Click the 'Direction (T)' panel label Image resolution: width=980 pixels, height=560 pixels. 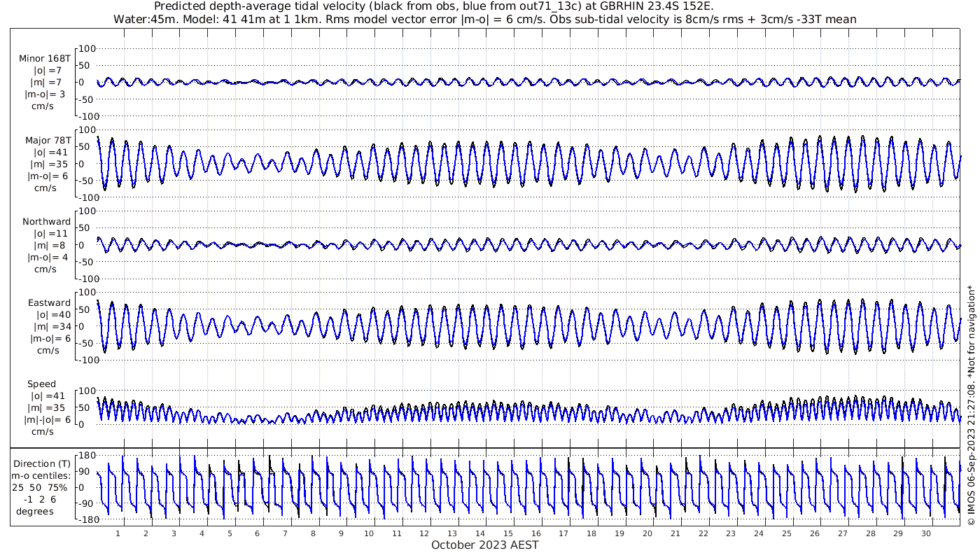tap(43, 463)
